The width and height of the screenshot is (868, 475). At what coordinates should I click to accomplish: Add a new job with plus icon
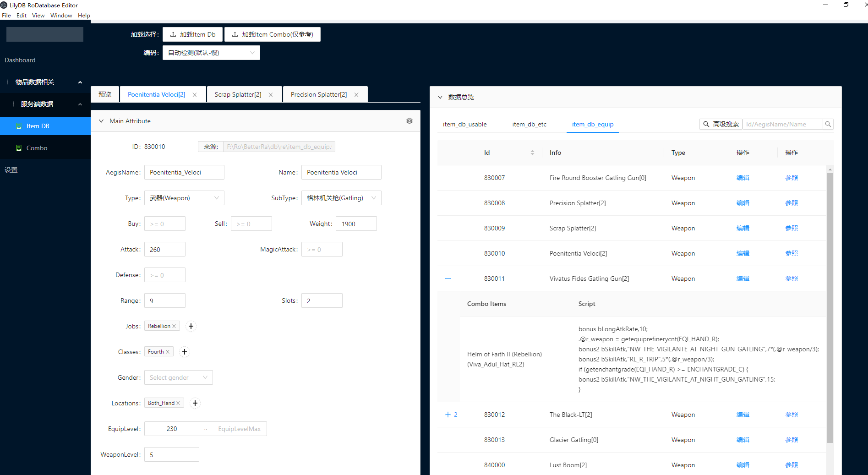[x=191, y=326]
